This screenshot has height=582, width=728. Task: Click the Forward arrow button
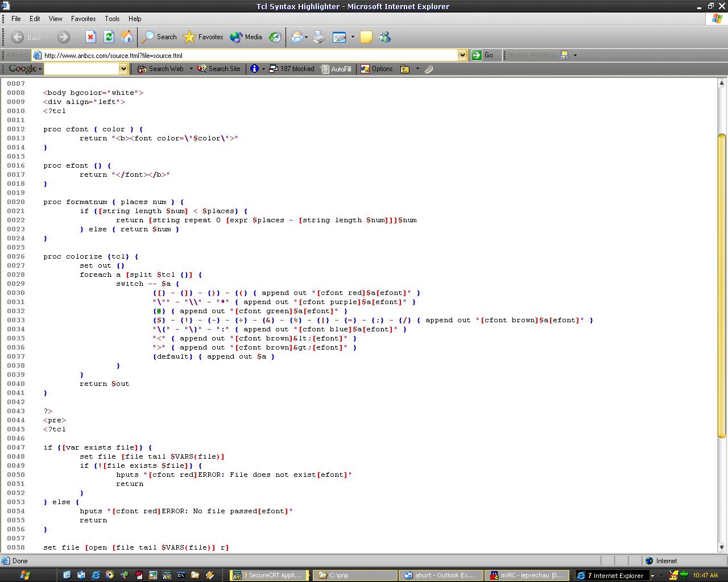[x=64, y=37]
